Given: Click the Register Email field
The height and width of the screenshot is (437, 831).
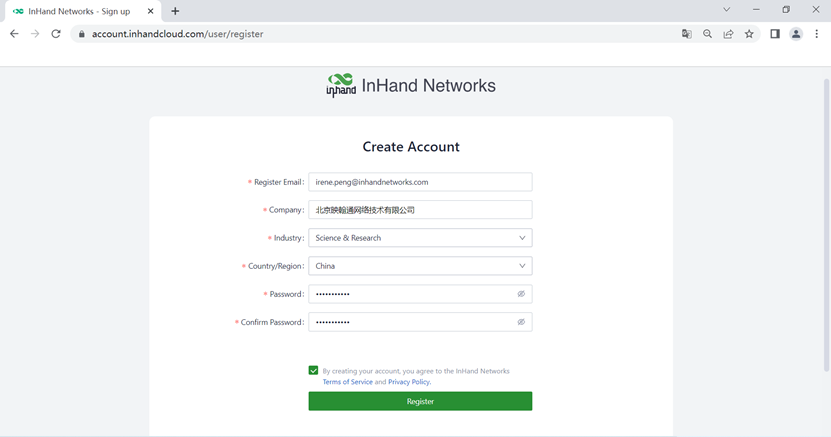Looking at the screenshot, I should (420, 182).
